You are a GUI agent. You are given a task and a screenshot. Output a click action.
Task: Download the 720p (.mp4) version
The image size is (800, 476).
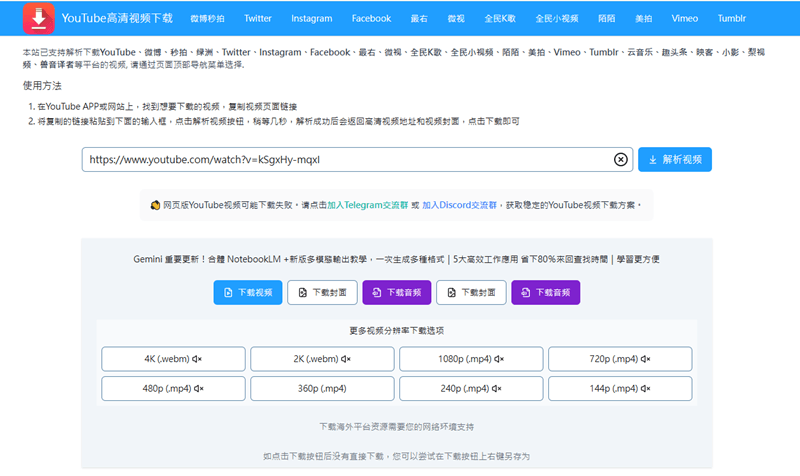click(x=620, y=359)
